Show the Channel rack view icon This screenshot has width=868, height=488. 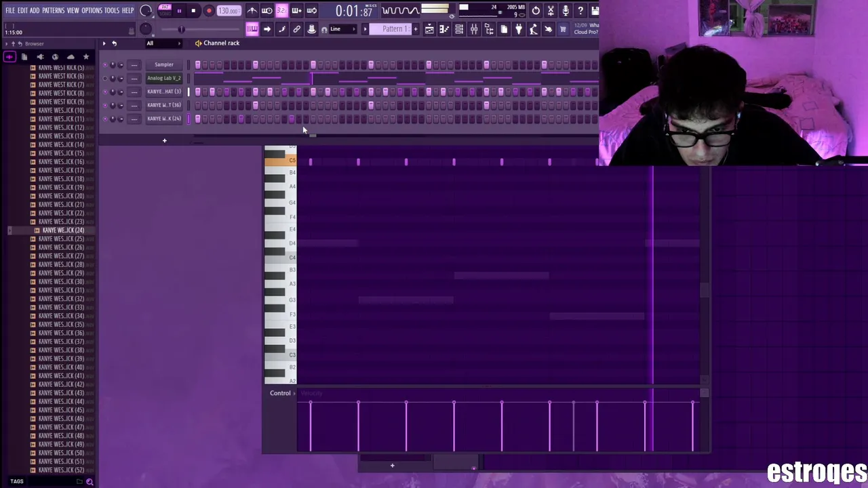tap(459, 29)
